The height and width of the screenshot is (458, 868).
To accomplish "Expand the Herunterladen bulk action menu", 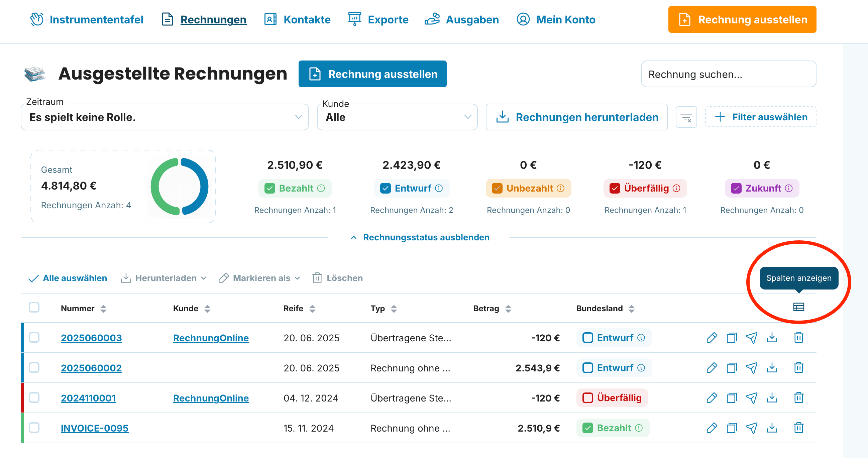I will tap(164, 278).
